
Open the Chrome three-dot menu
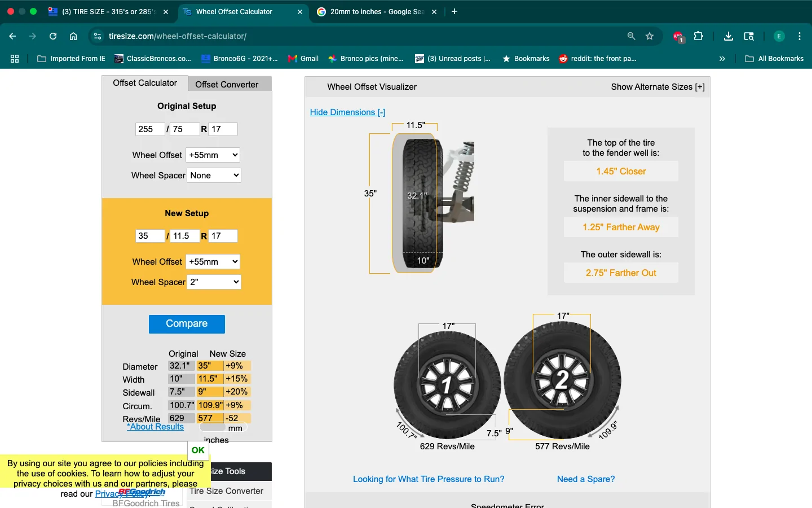(800, 36)
